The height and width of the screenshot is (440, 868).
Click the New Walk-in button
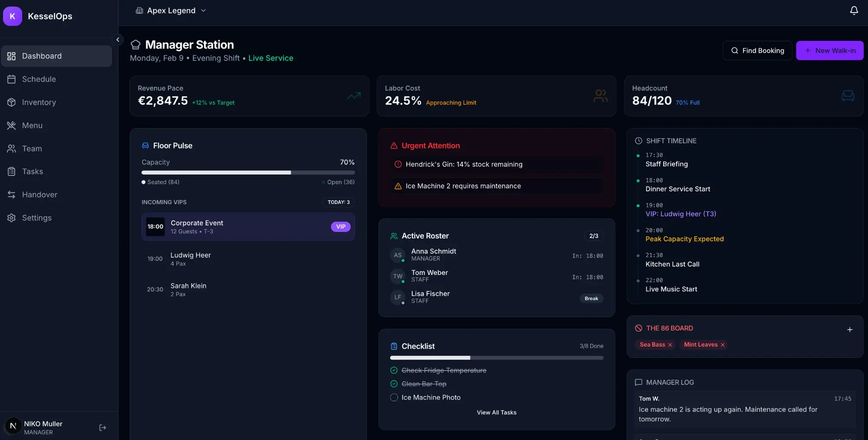[830, 50]
